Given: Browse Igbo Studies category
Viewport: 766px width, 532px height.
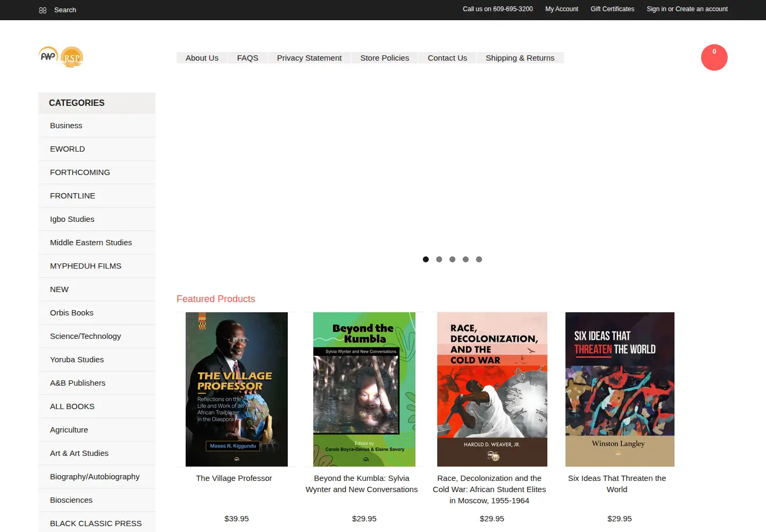Looking at the screenshot, I should [97, 219].
